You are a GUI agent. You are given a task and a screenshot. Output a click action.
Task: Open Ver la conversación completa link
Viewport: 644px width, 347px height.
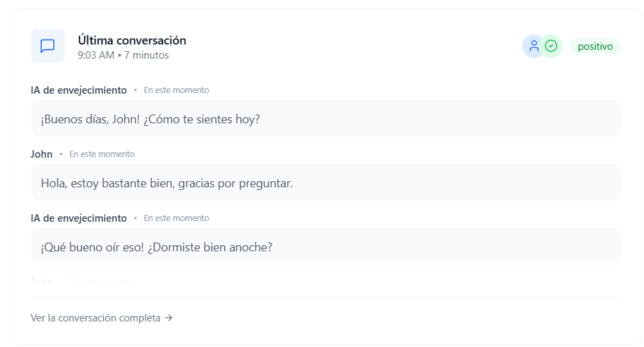pyautogui.click(x=96, y=318)
